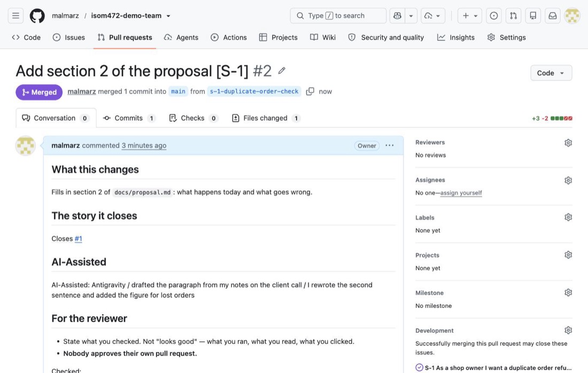Screen dimensions: 588x373
Task: Copy the head branch name icon
Action: 310,91
